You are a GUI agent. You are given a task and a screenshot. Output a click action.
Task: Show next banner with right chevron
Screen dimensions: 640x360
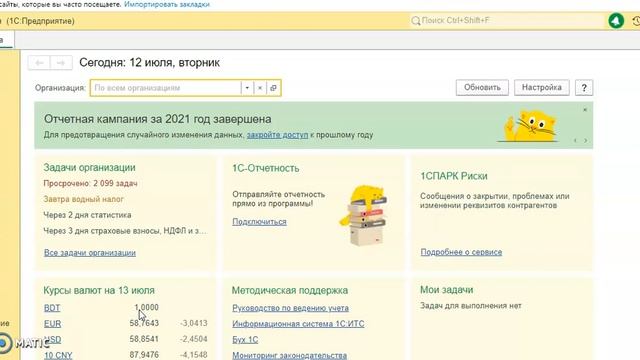coord(586,140)
